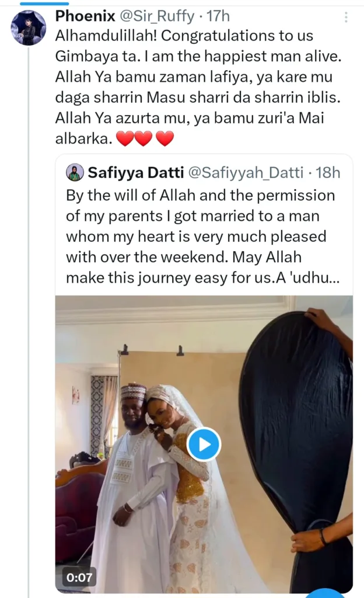Click the 18h quoted tweet timestamp

[328, 172]
